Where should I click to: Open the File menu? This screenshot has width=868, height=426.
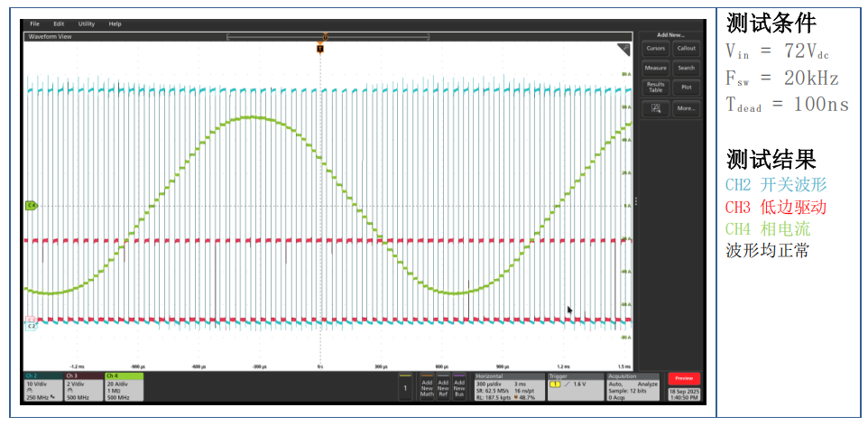35,23
